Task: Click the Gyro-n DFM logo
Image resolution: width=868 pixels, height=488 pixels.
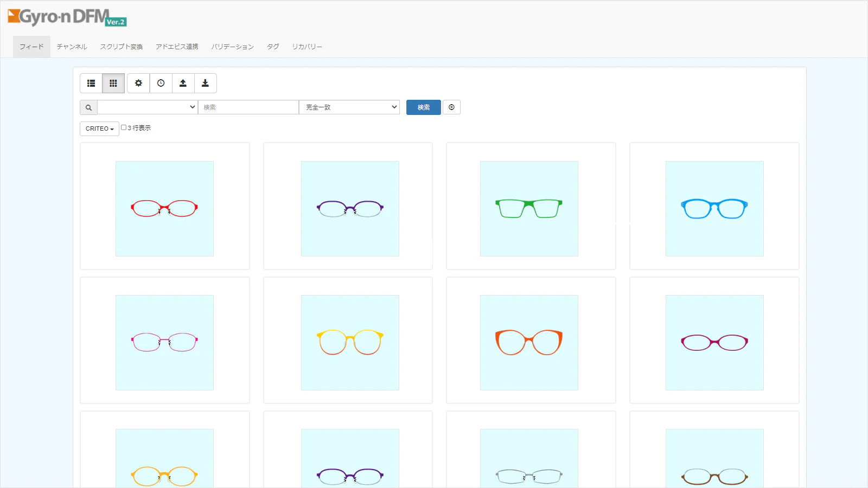Action: [67, 18]
